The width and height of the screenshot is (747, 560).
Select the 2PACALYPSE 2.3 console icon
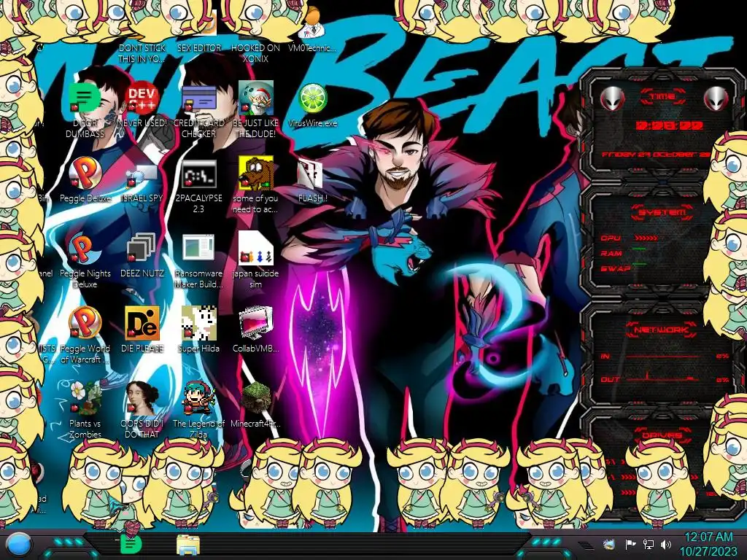point(198,174)
